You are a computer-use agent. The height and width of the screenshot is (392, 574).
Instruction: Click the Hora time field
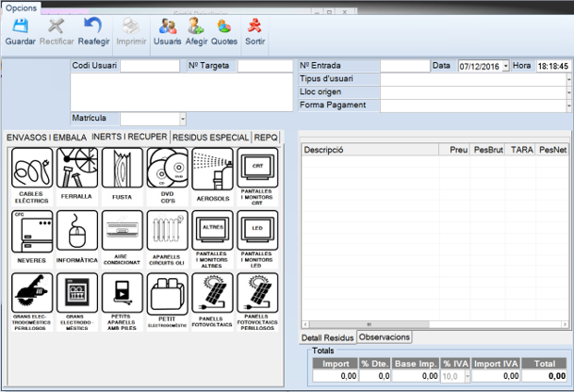coord(553,66)
